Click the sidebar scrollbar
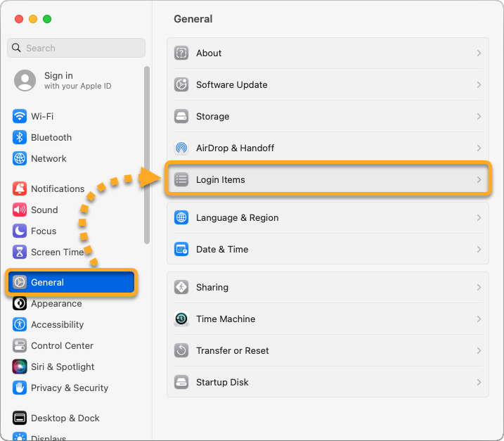Viewport: 504px width, 441px height. [x=147, y=155]
